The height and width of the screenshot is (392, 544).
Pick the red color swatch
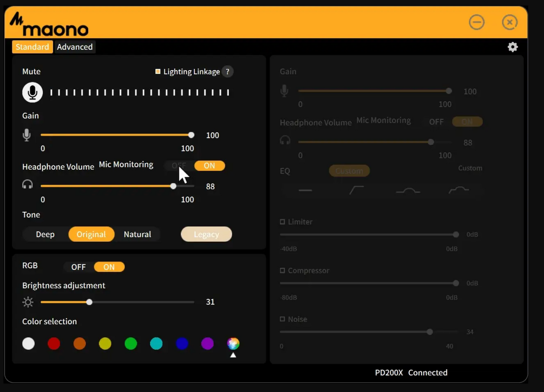[x=54, y=343]
